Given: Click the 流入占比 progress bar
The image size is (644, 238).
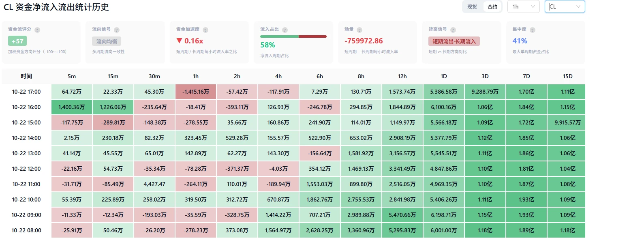Looking at the screenshot, I should pyautogui.click(x=293, y=36).
